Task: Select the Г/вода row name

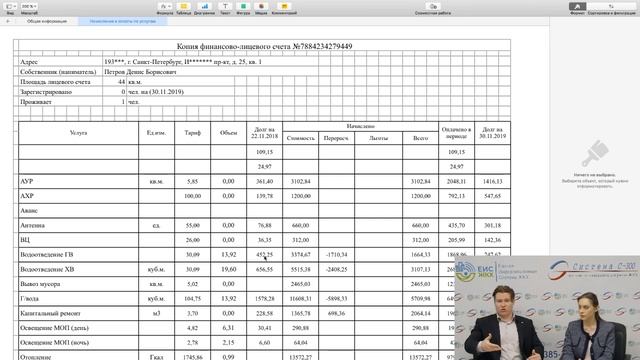Action: point(78,299)
